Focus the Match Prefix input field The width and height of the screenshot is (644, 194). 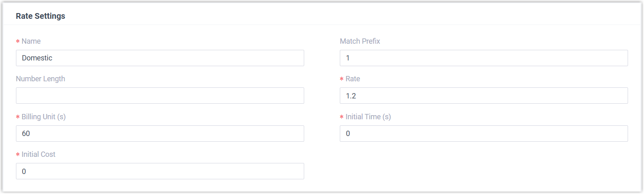click(484, 58)
